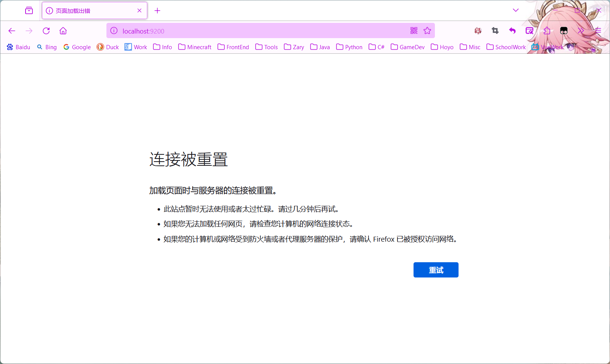Viewport: 610px width, 364px height.
Task: Select the 页面加载出错 tab
Action: (95, 11)
